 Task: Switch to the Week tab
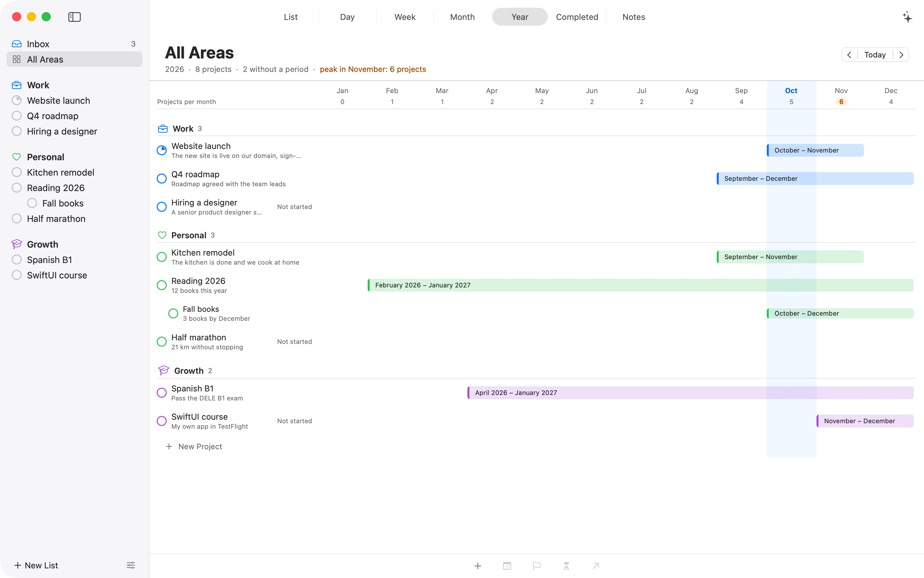pyautogui.click(x=405, y=17)
